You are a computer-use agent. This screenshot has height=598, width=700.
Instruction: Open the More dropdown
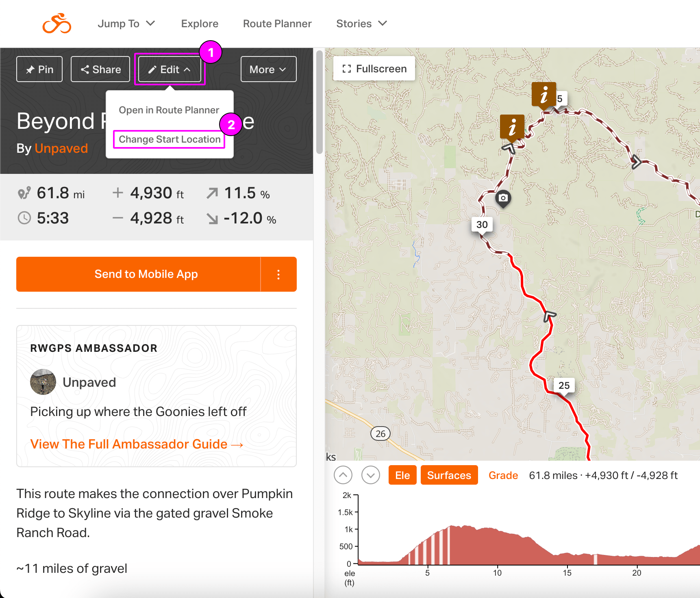point(268,69)
